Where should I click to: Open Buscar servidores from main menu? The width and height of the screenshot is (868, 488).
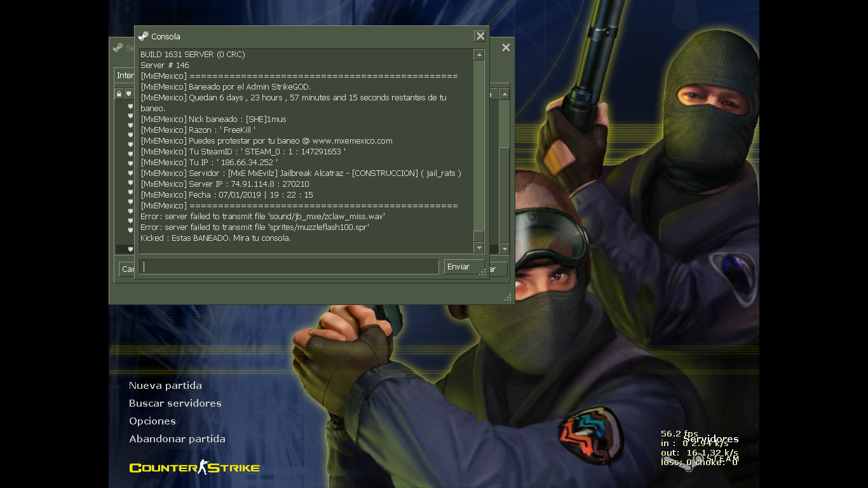point(175,403)
